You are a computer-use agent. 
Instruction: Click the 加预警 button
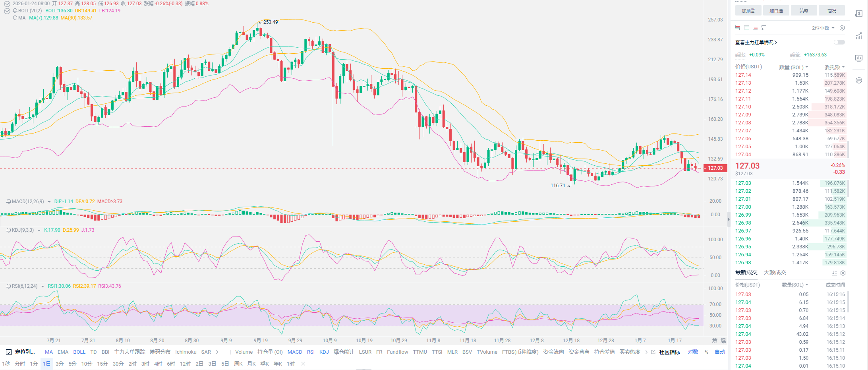(748, 11)
